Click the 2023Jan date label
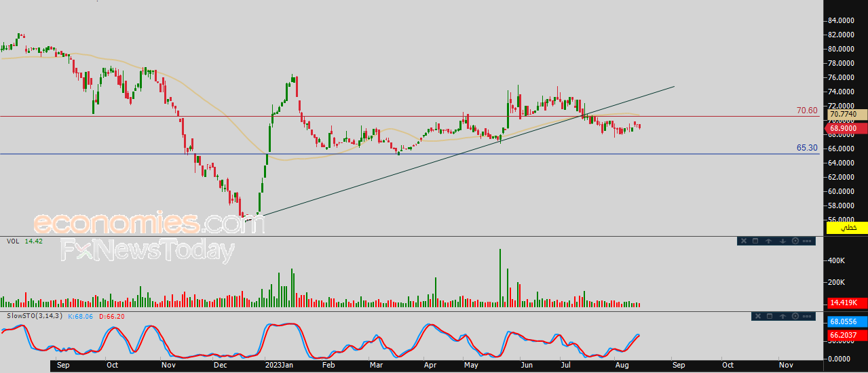 coord(278,365)
